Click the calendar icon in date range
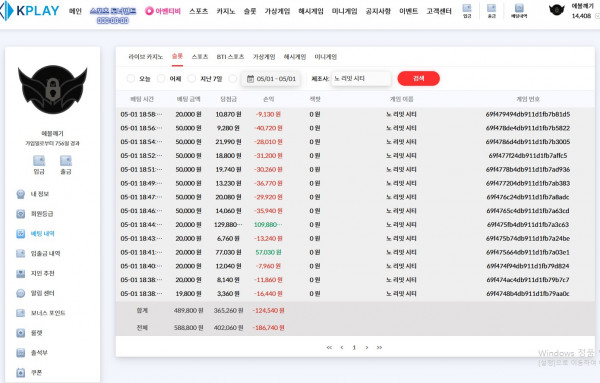600x383 pixels. point(250,79)
